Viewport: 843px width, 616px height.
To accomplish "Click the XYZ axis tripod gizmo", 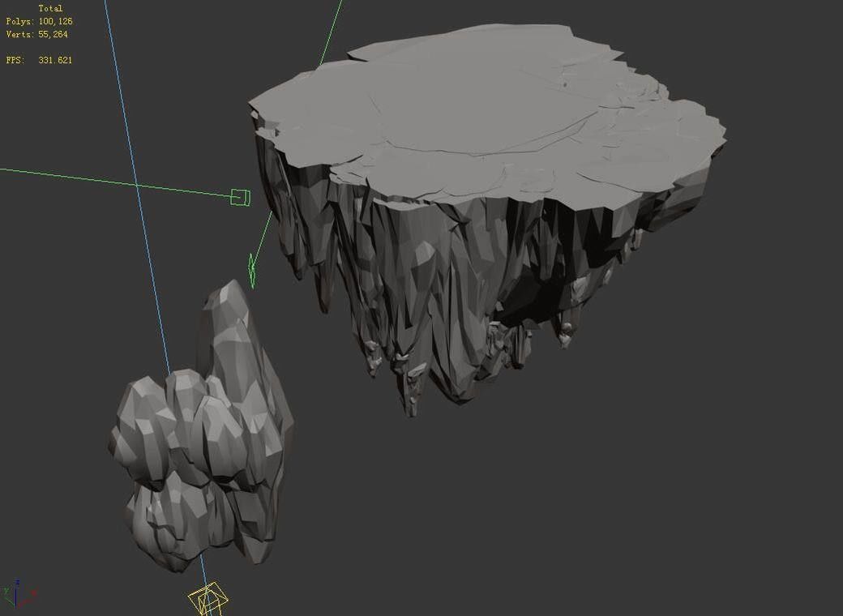I will click(x=19, y=594).
